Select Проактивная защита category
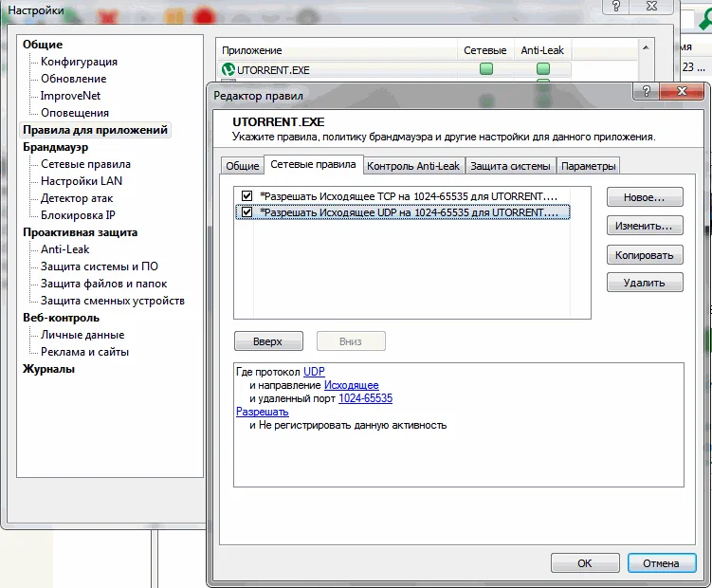712x588 pixels. coord(80,232)
